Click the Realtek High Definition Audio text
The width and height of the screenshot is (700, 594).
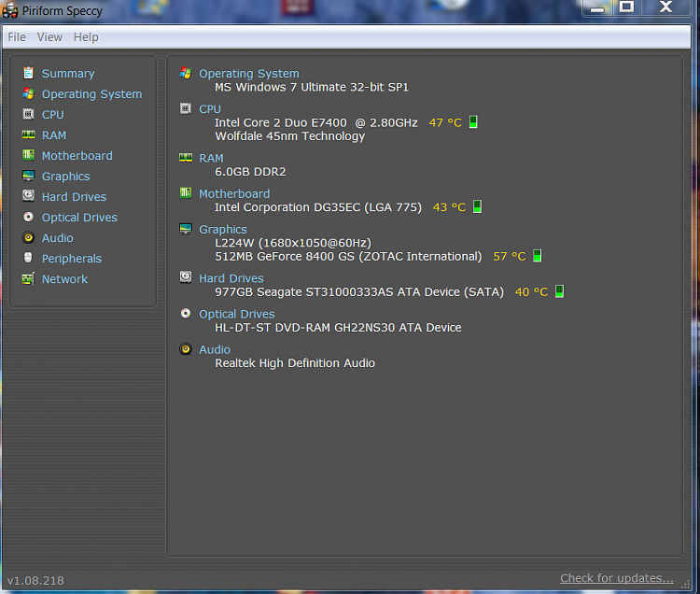(295, 363)
